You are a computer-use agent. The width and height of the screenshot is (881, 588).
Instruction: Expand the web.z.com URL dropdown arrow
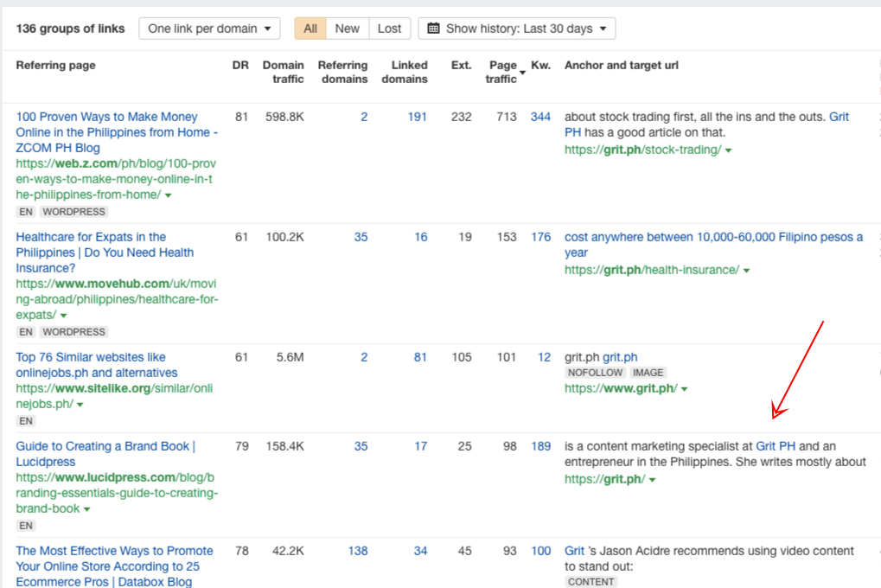tap(168, 195)
